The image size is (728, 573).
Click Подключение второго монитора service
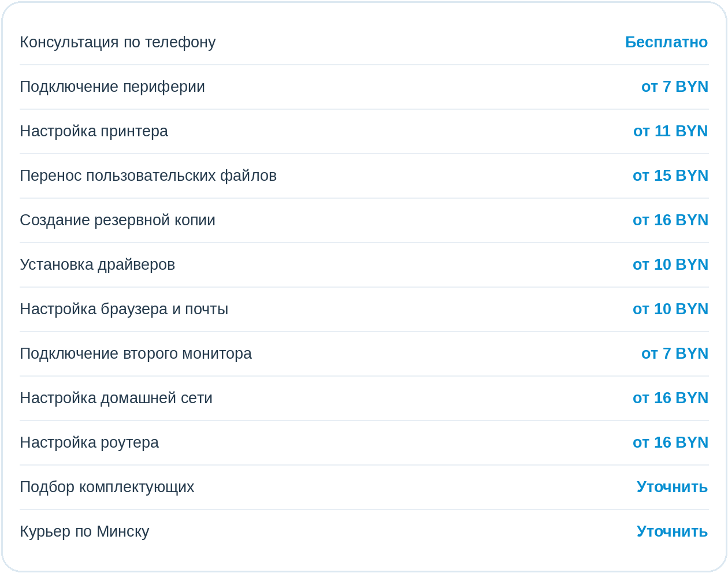coord(136,354)
